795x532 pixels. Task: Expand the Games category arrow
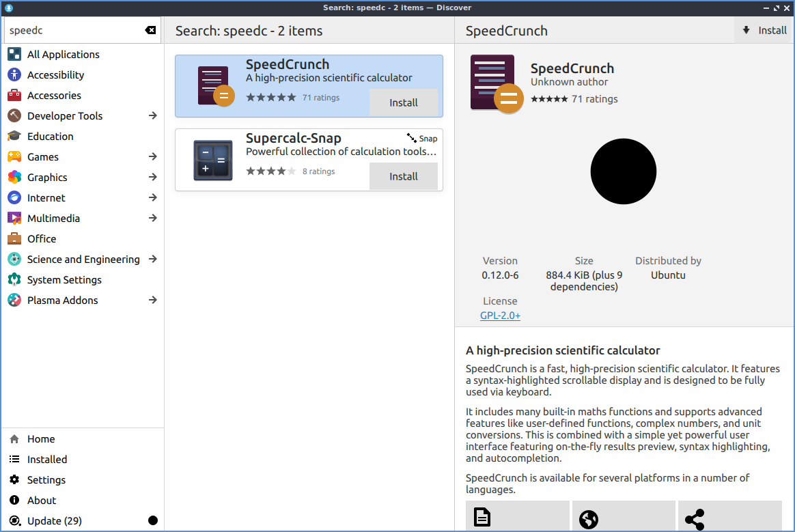(x=153, y=157)
